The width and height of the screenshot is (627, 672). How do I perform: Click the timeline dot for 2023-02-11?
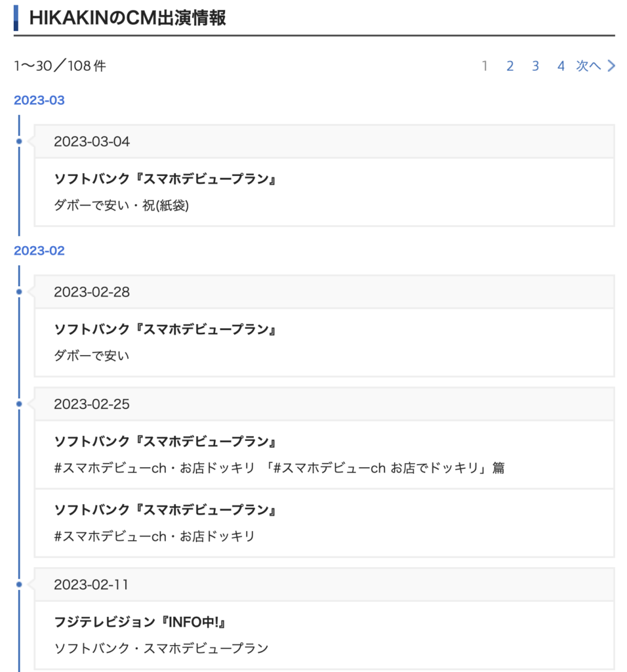tap(19, 585)
